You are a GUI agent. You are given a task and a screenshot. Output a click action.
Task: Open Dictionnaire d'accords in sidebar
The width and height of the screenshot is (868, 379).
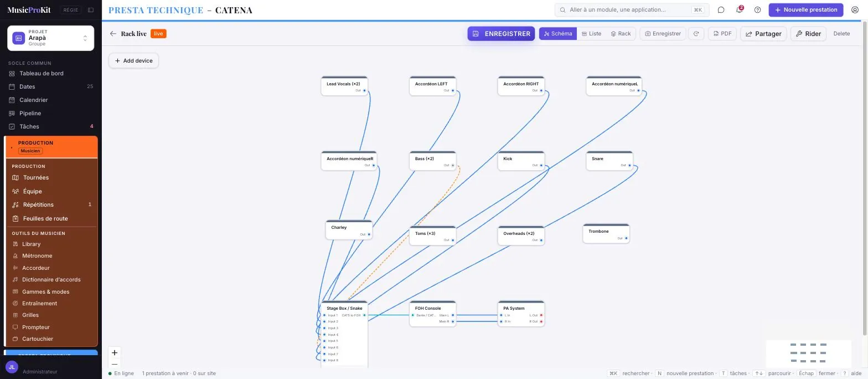pos(51,280)
